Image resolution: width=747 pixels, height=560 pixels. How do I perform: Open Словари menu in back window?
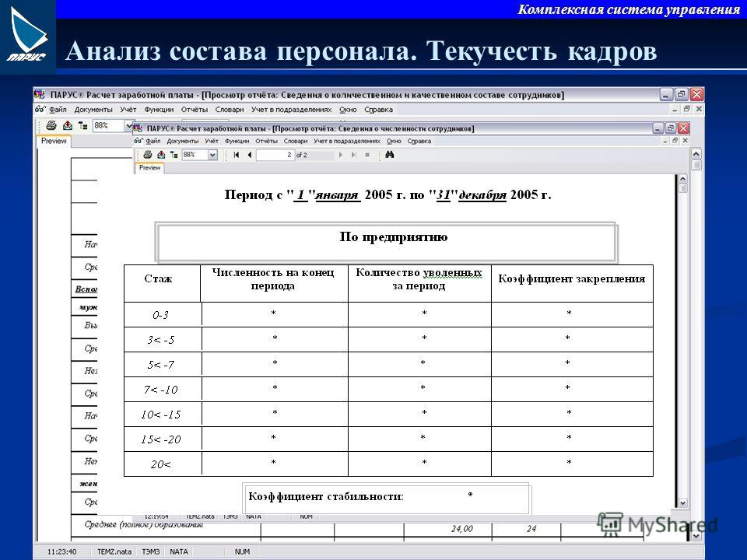[x=229, y=110]
